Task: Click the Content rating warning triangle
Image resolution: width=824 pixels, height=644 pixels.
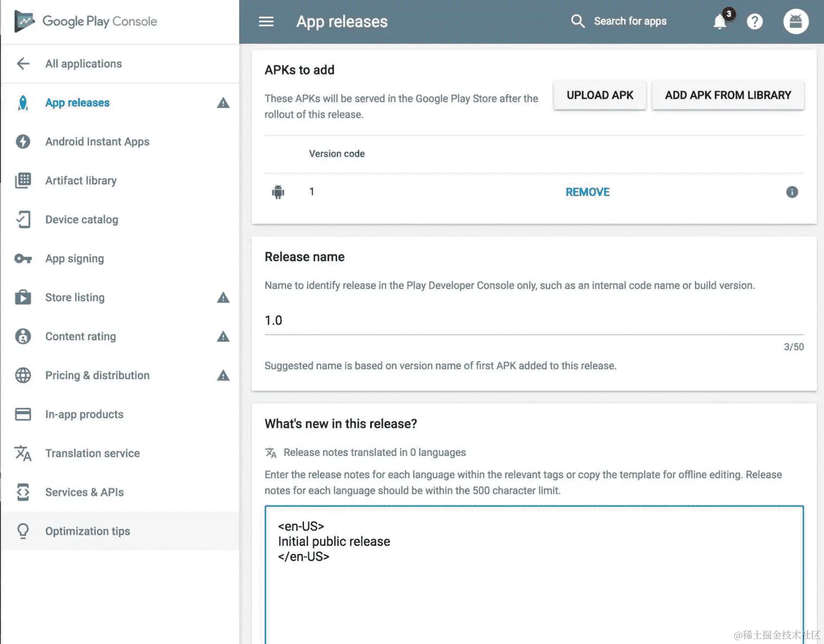Action: coord(223,337)
